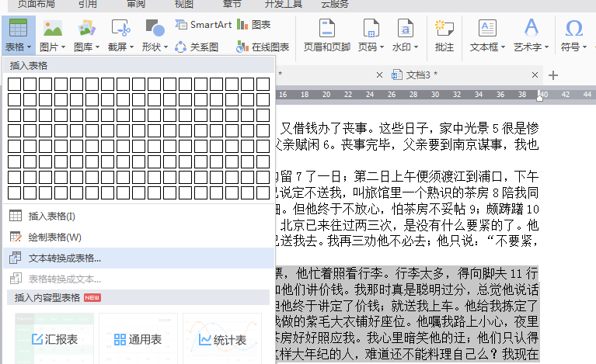The width and height of the screenshot is (596, 364).
Task: Open 在线图表 online chart tool
Action: [x=263, y=47]
